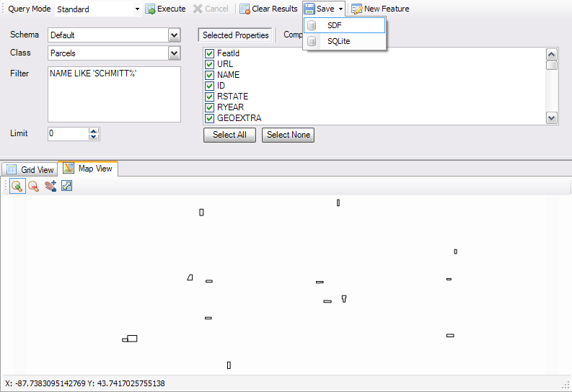Expand the Class dropdown arrow
The width and height of the screenshot is (572, 392).
(175, 53)
